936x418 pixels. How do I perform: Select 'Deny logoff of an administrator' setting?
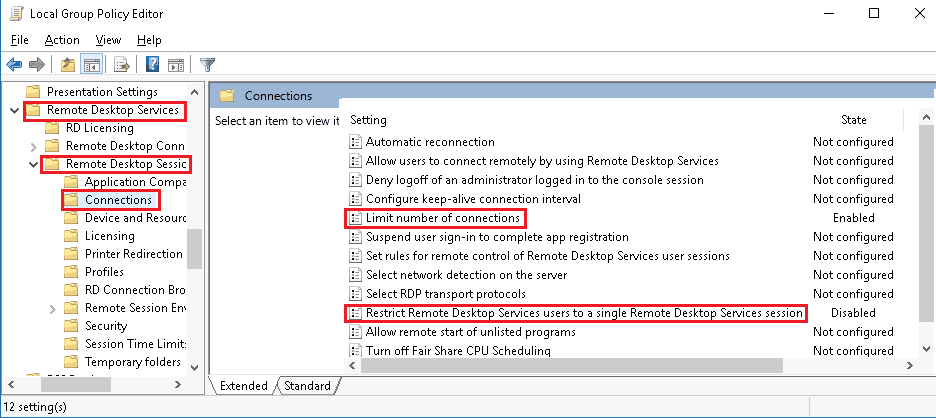534,180
